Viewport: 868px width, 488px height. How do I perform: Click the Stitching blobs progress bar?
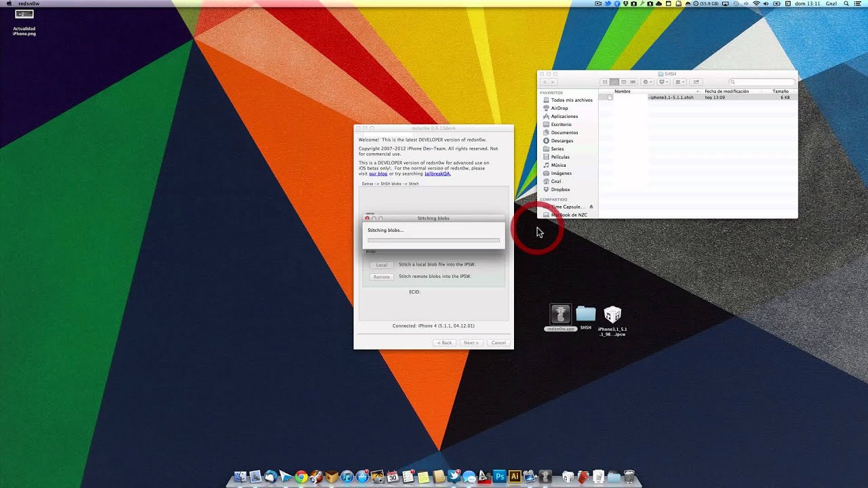point(433,240)
